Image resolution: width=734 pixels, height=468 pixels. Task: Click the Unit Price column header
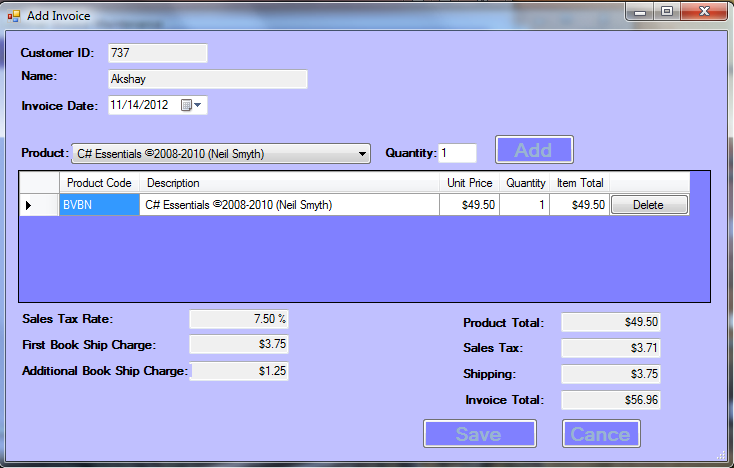coord(469,183)
